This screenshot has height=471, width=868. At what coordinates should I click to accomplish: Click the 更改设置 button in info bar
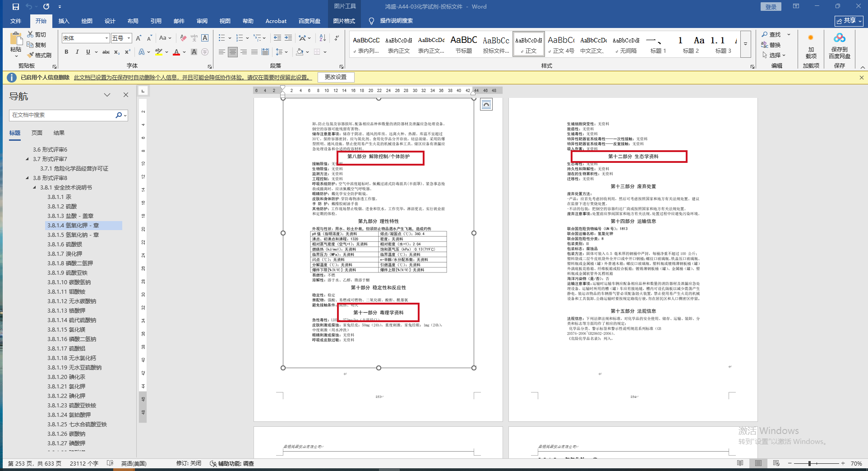click(336, 77)
